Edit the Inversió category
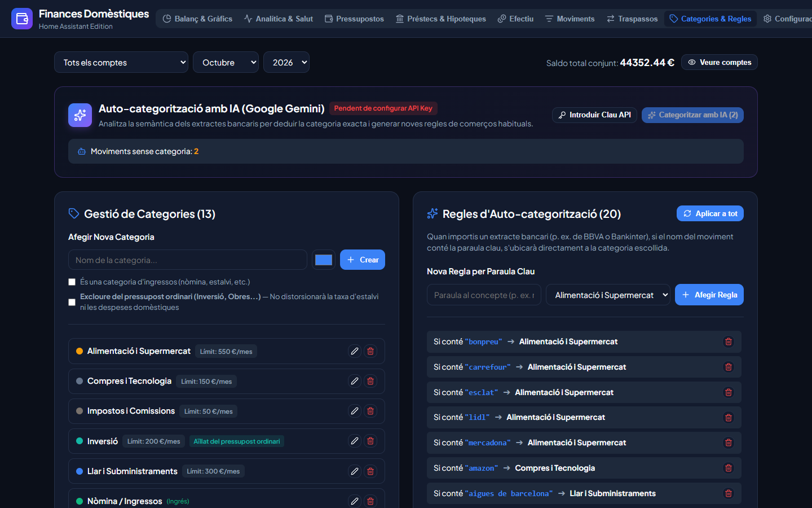812x508 pixels. (x=355, y=441)
